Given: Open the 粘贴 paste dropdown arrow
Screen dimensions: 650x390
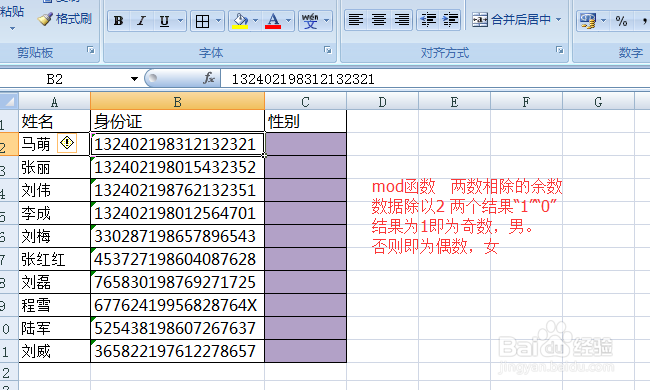Looking at the screenshot, I should 12,29.
